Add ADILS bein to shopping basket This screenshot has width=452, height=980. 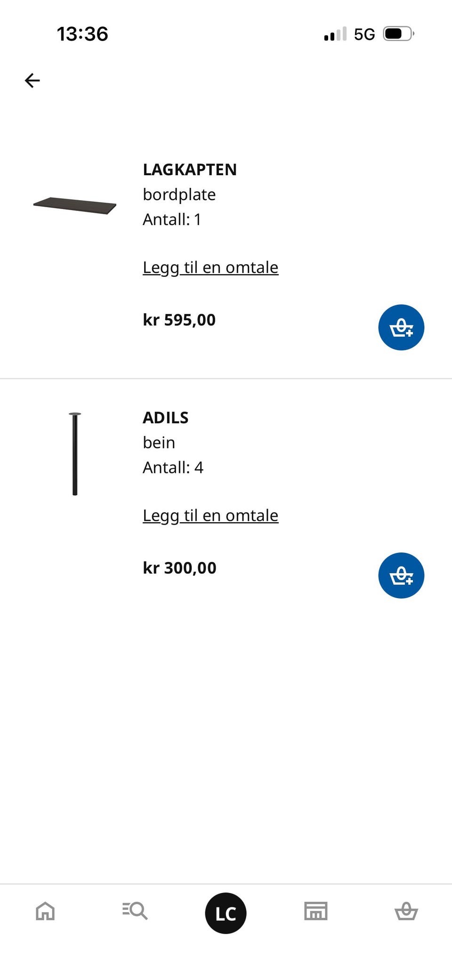(x=401, y=575)
